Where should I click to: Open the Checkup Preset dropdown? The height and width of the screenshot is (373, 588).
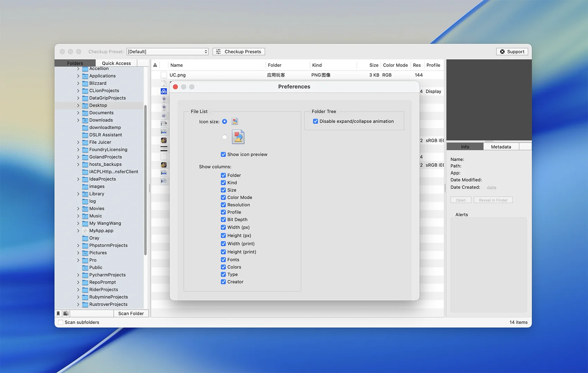pos(167,52)
